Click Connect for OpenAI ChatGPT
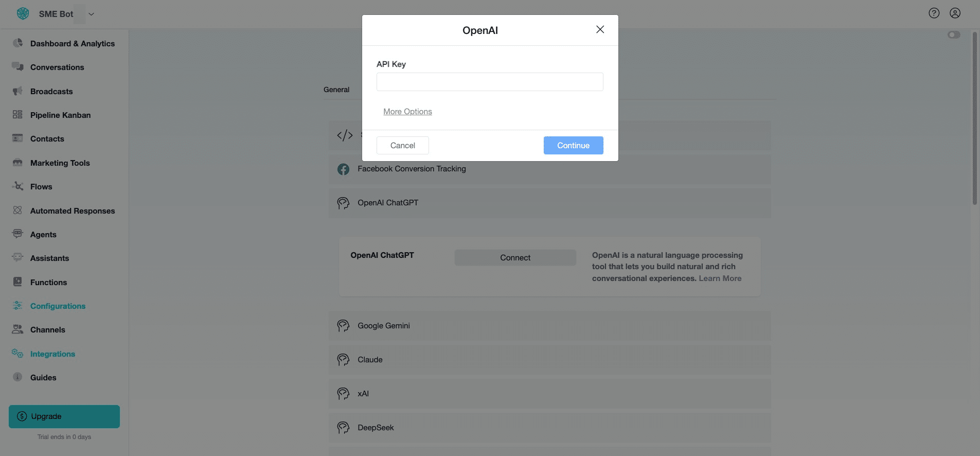980x456 pixels. 515,258
